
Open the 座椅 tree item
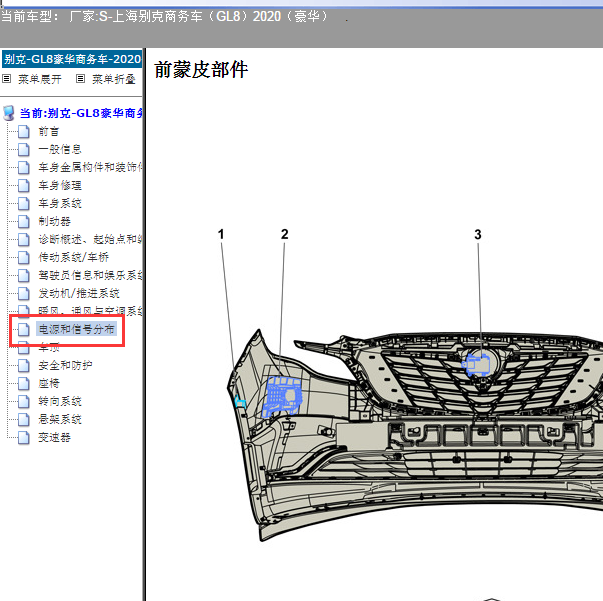tap(48, 383)
